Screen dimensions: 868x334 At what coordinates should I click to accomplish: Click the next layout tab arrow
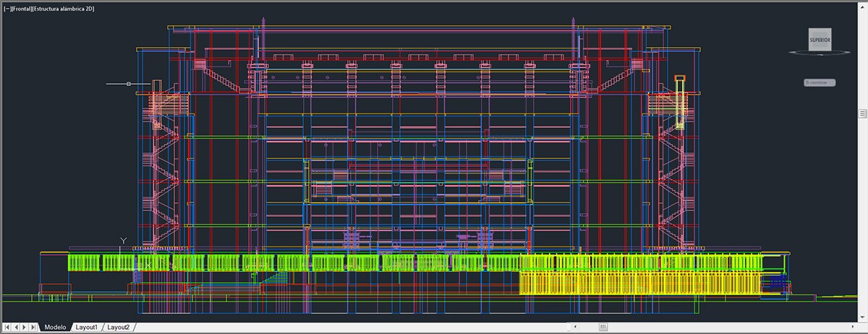(x=24, y=327)
